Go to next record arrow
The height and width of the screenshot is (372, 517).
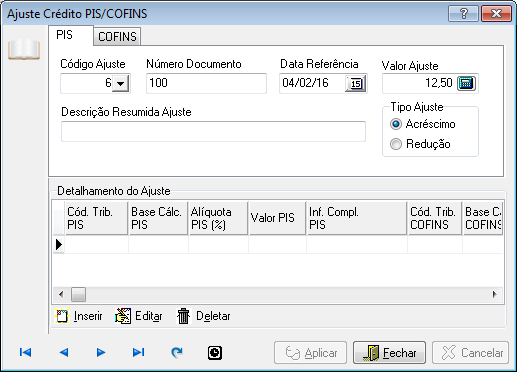pos(101,352)
